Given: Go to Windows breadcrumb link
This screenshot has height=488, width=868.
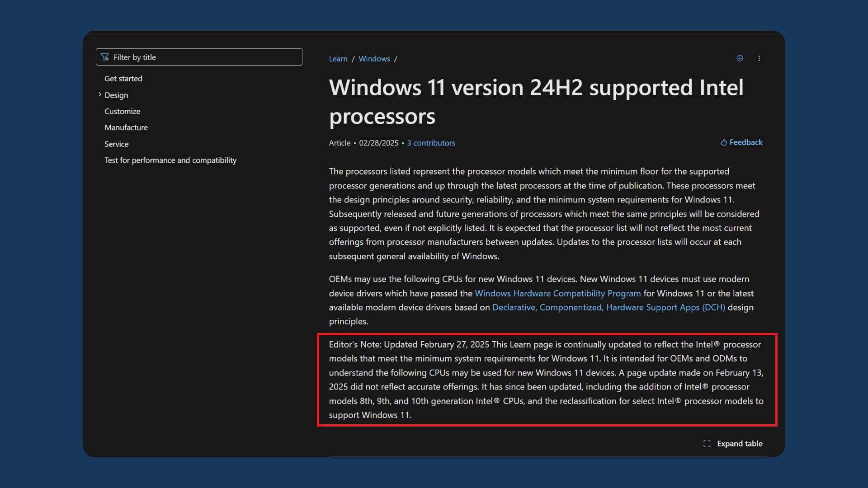Looking at the screenshot, I should pos(374,59).
